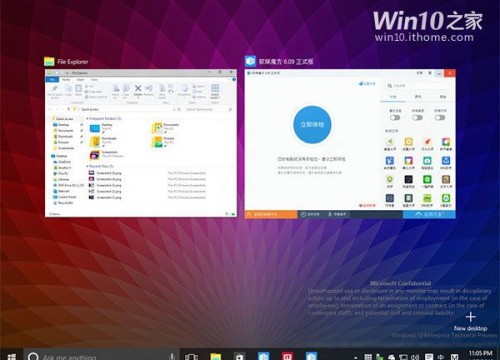
Task: Click the volume speaker icon in system tray
Action: coord(415,357)
